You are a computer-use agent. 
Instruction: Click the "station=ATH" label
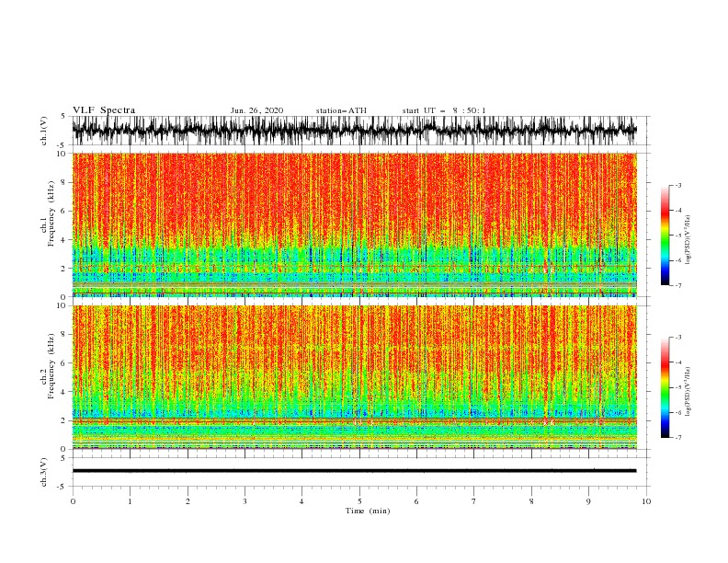(x=341, y=110)
